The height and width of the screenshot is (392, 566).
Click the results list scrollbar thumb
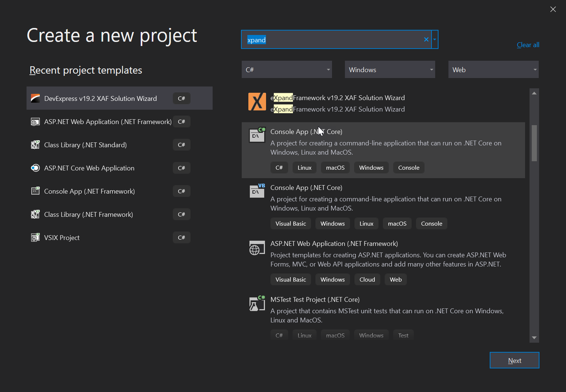point(534,143)
